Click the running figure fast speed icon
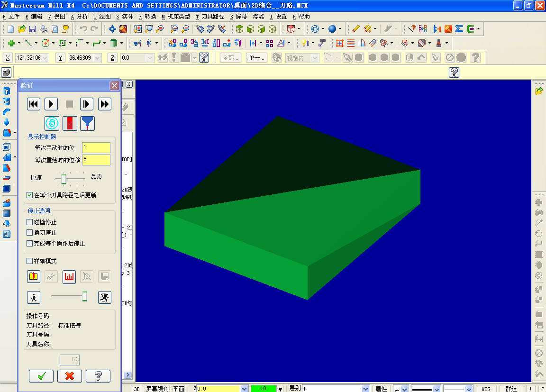546x392 pixels. pyautogui.click(x=104, y=297)
